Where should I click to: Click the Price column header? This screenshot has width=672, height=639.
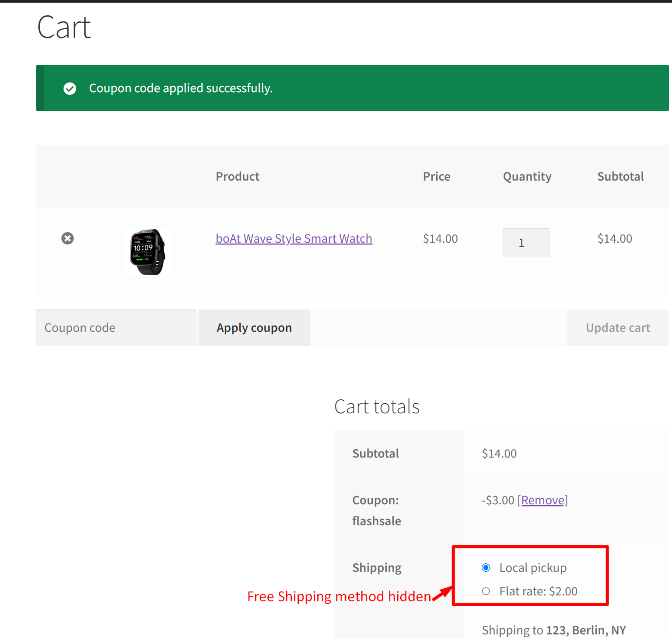click(436, 176)
